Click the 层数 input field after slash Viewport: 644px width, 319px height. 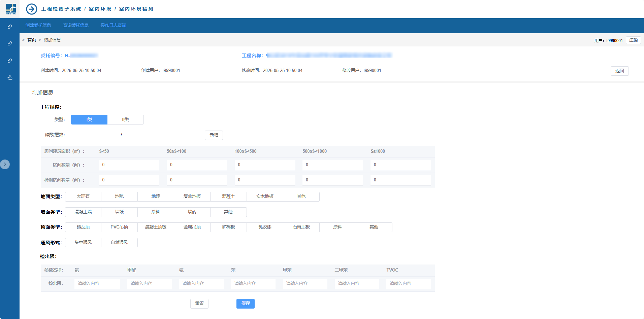coord(147,135)
